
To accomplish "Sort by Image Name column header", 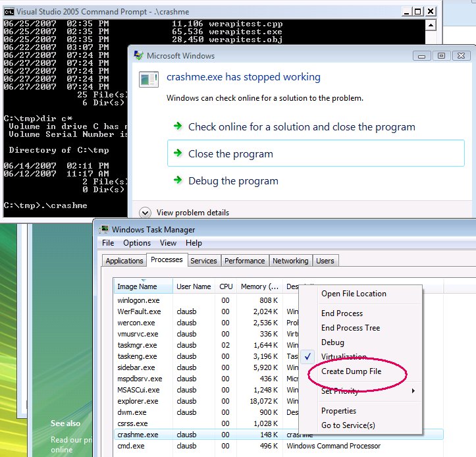I will [x=144, y=286].
